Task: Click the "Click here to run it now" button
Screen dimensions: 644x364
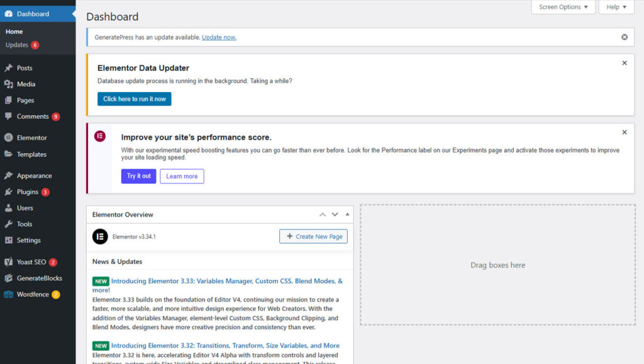Action: (x=135, y=99)
